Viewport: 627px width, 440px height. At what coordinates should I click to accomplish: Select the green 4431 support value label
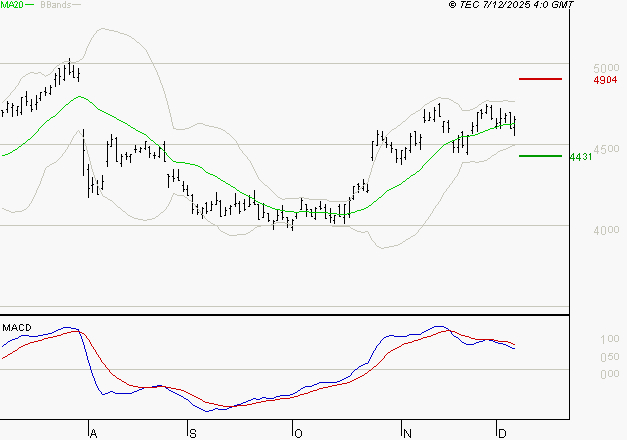click(x=580, y=157)
